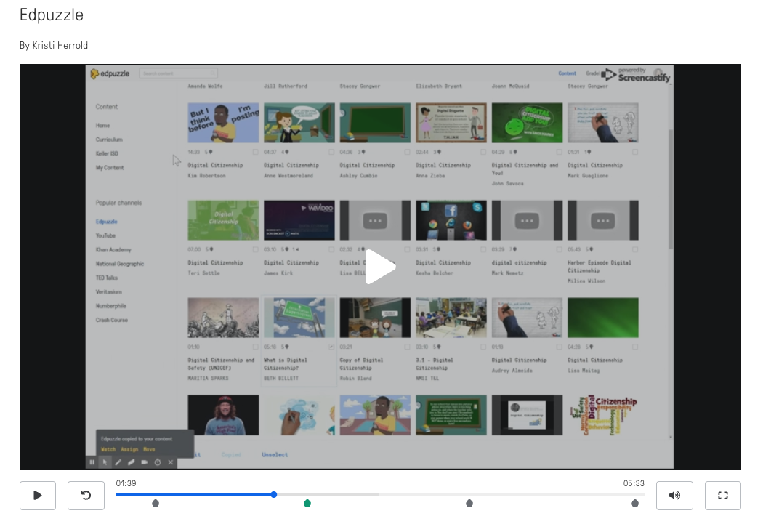Open Keller ISD in the sidebar
771x532 pixels.
point(107,153)
